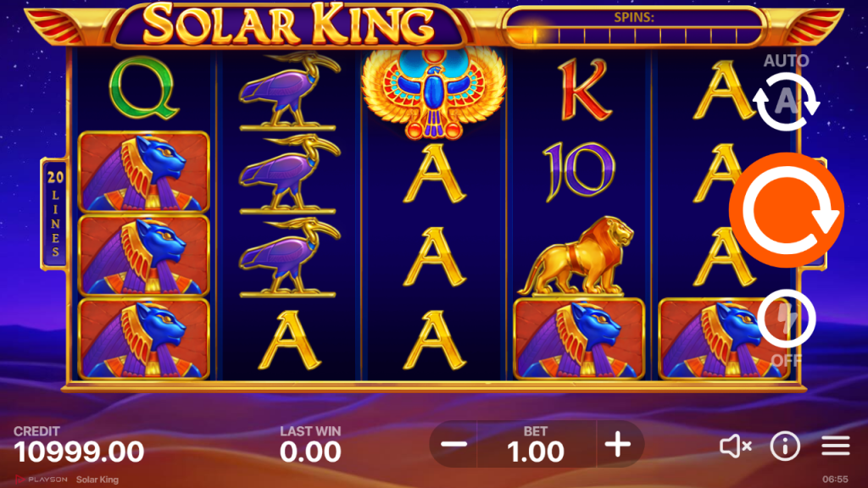Click the Last Win amount display
The width and height of the screenshot is (868, 488).
click(x=310, y=452)
